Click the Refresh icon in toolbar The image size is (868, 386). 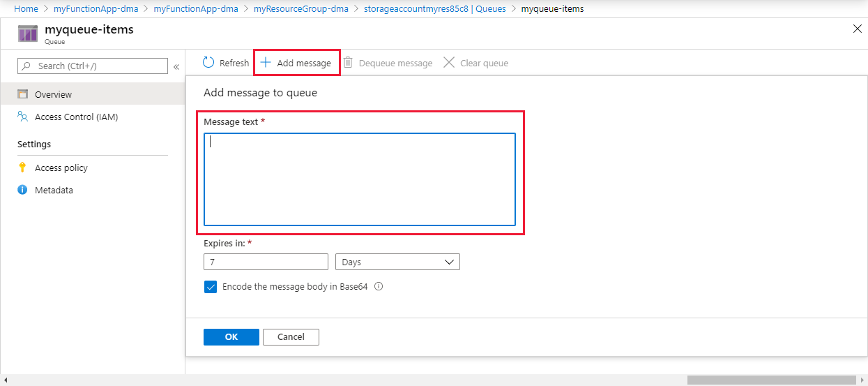[208, 63]
